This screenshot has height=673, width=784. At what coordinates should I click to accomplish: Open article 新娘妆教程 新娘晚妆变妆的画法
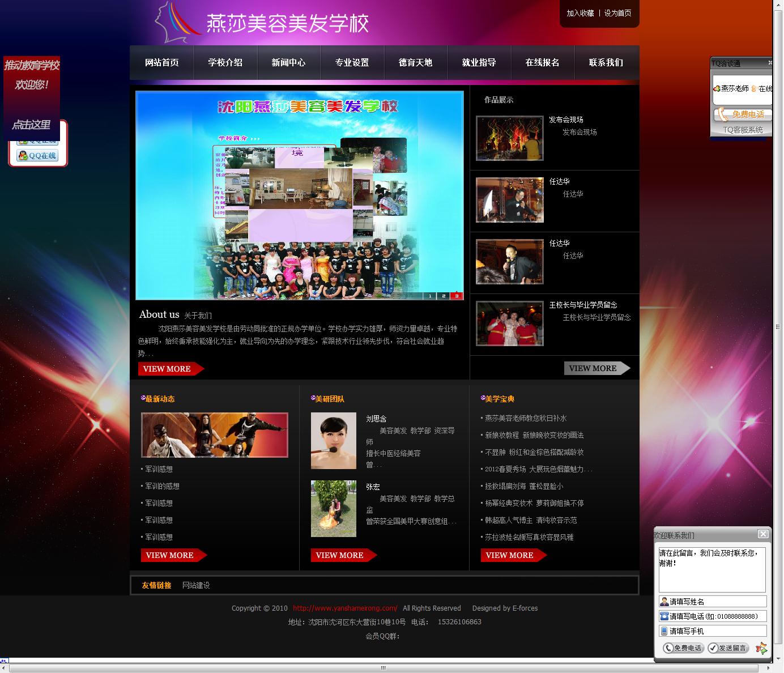(x=534, y=435)
